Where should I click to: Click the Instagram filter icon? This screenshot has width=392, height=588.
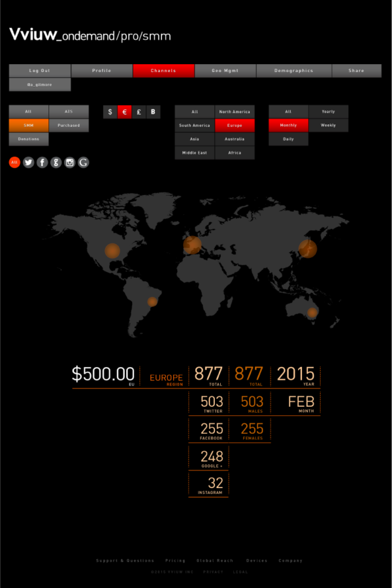(69, 163)
